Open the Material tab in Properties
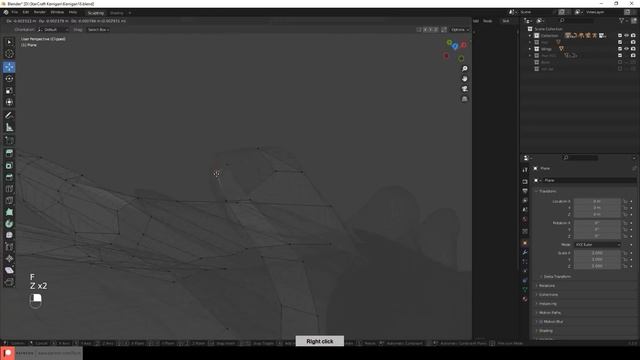 [x=525, y=299]
